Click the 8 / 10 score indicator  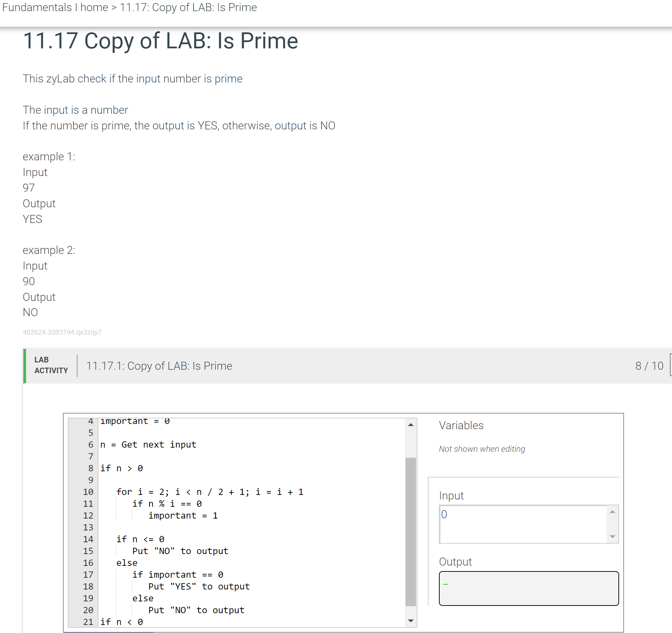(649, 366)
